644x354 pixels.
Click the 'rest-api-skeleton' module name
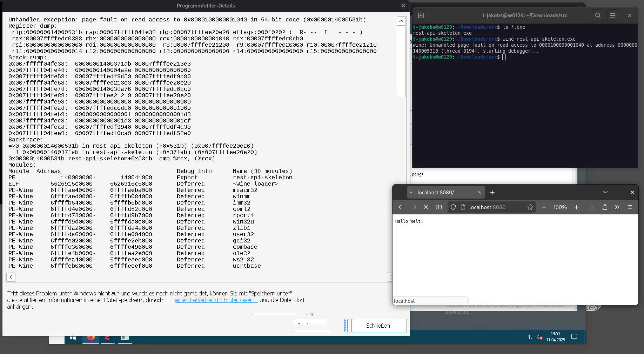(263, 178)
